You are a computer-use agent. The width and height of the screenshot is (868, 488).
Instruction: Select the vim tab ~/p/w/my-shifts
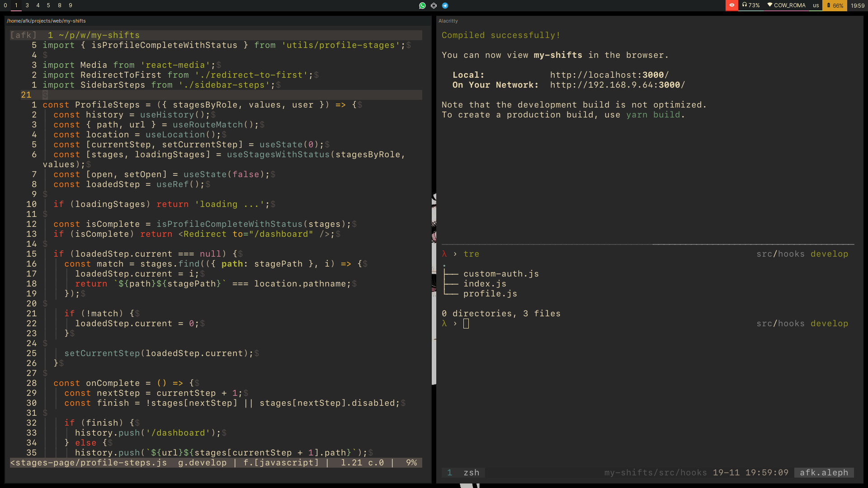coord(94,35)
